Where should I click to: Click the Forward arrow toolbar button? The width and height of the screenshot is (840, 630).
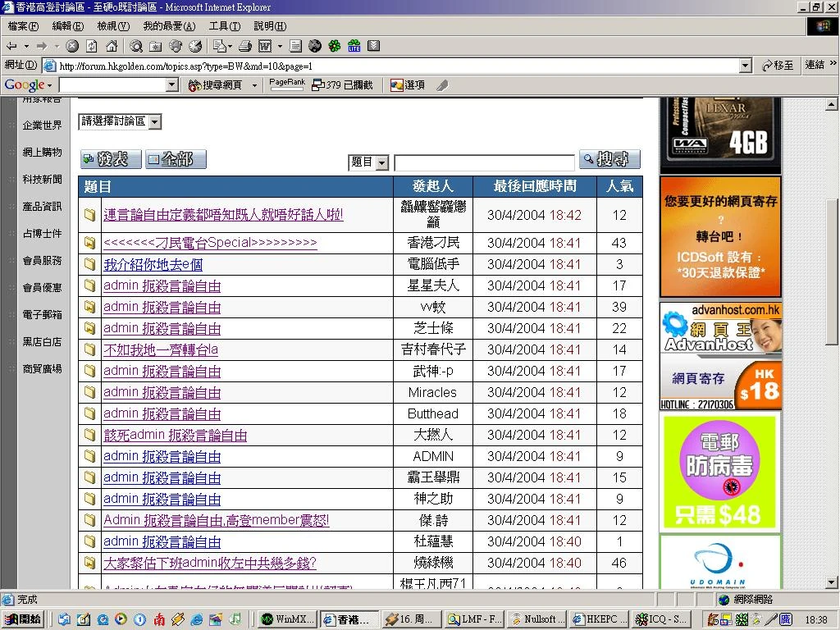[42, 46]
